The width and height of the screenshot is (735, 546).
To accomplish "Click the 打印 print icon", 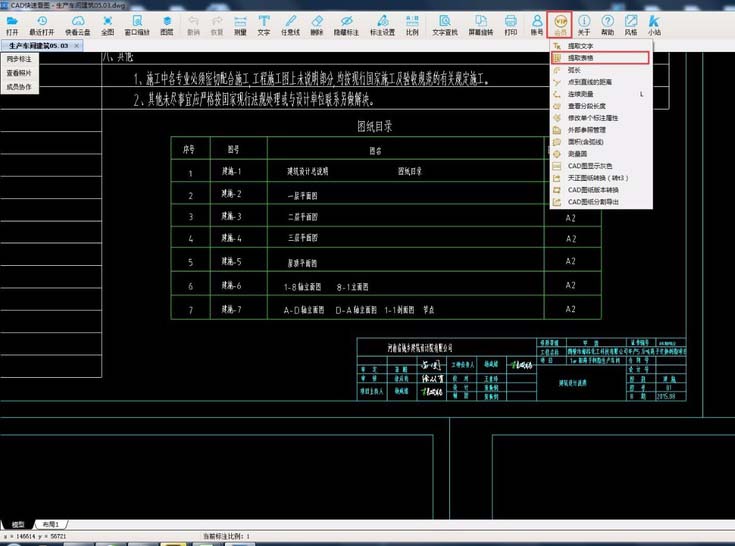I will tap(510, 25).
